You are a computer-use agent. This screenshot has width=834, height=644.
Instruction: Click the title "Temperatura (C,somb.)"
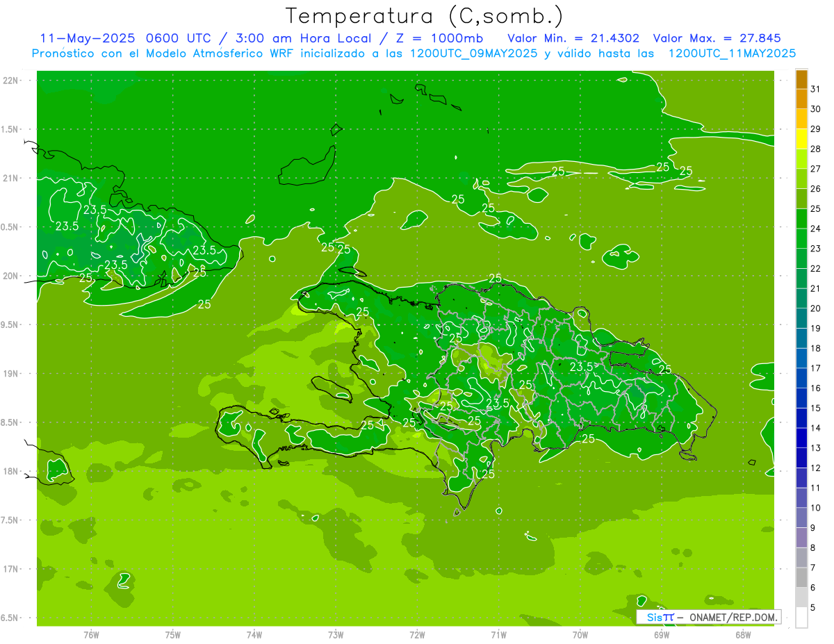pos(425,16)
